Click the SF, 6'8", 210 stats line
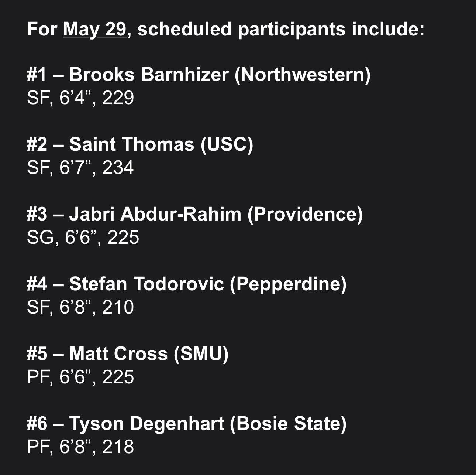Screen dimensions: 476x475 point(80,307)
